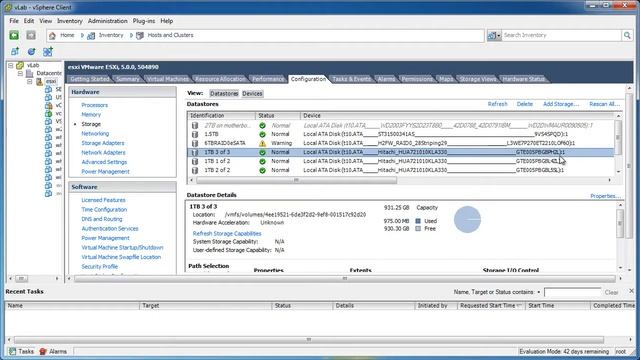Click the Alarms icon in status bar
This screenshot has width=640, height=360.
[x=43, y=351]
